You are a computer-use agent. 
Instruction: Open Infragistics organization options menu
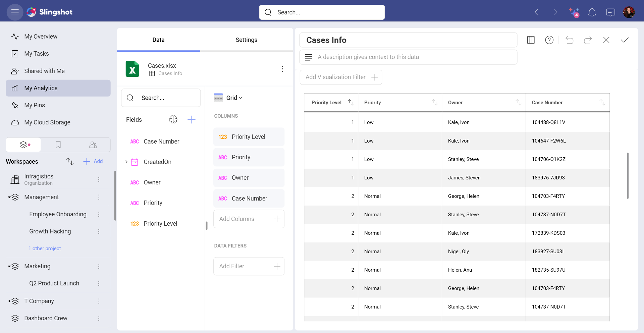pos(99,179)
